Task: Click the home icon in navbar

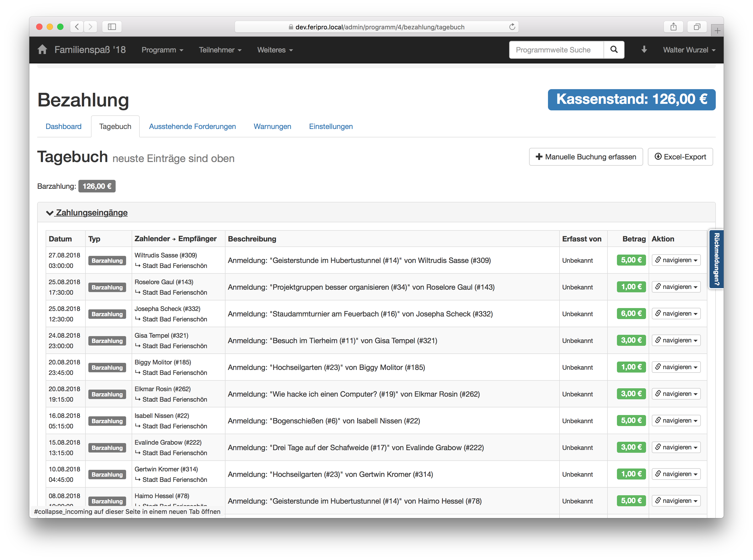Action: pyautogui.click(x=42, y=50)
